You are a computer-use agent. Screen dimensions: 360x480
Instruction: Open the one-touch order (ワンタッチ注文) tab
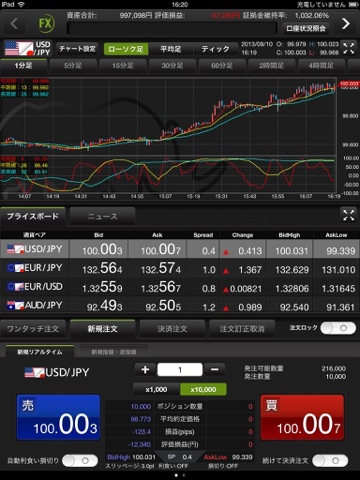point(33,329)
